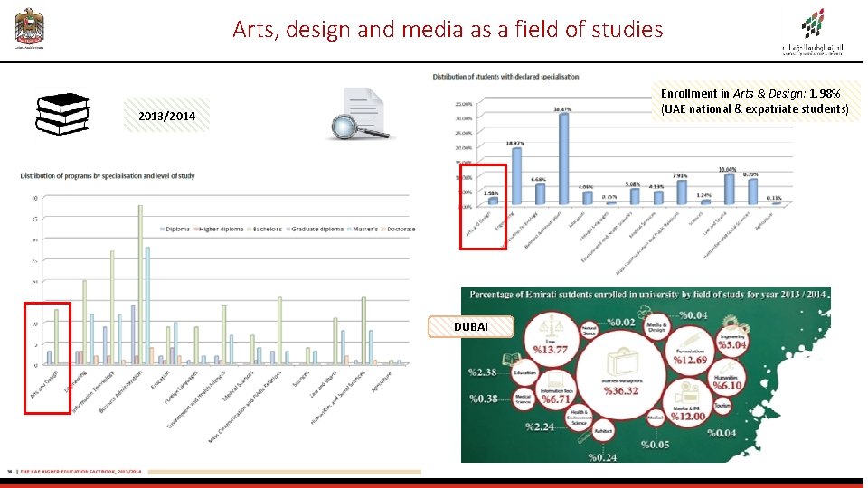Click the Health & Environment Science bubble
The height and width of the screenshot is (488, 868).
coord(579,418)
